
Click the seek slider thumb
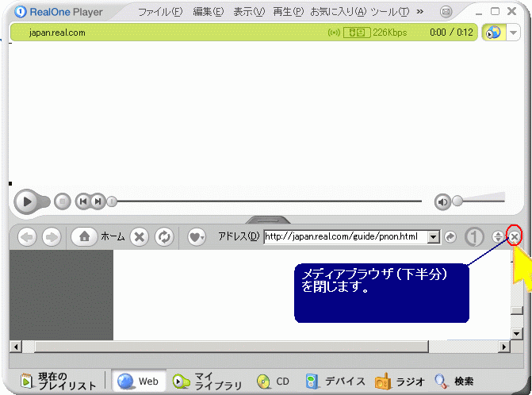click(x=112, y=201)
